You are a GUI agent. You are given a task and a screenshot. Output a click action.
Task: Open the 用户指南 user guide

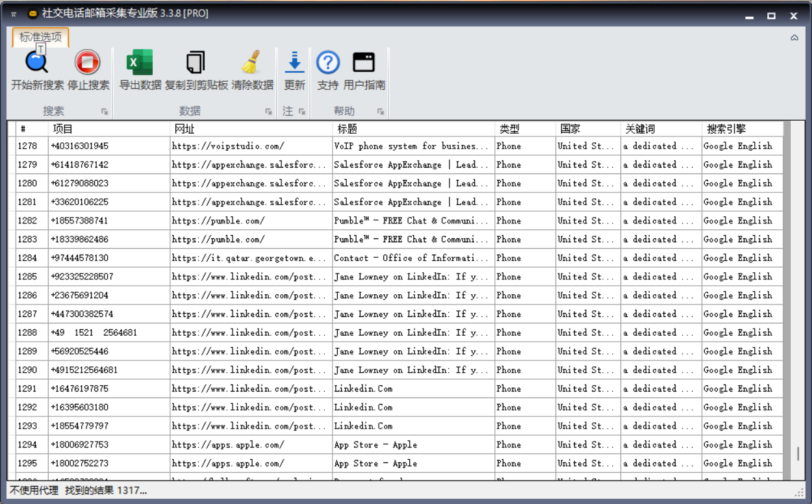[364, 70]
